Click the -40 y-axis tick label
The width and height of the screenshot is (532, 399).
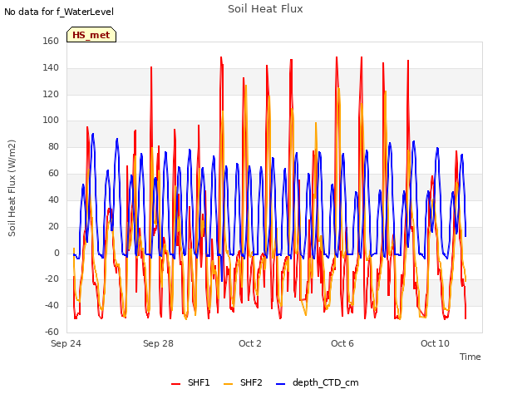52,305
